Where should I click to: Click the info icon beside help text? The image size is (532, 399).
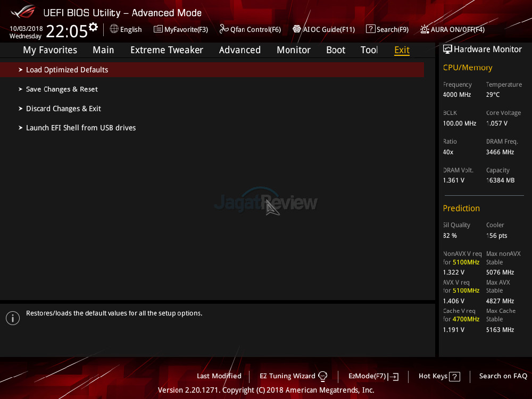tap(13, 318)
